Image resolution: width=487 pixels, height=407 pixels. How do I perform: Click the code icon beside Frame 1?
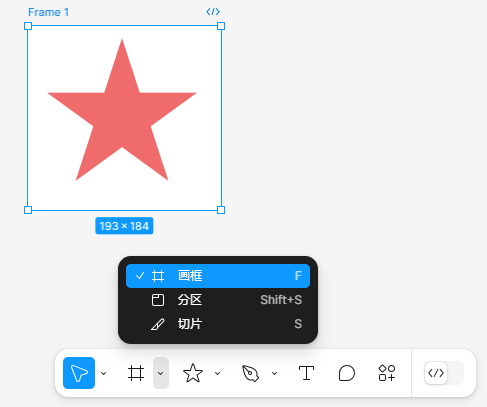(213, 12)
